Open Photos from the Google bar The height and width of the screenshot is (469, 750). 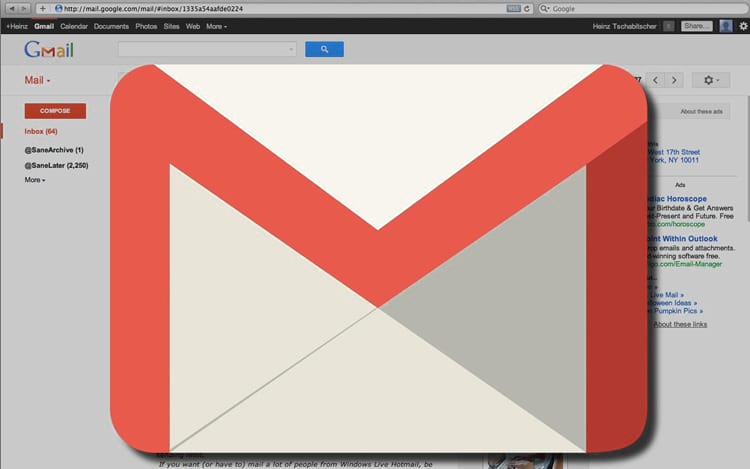tap(146, 26)
